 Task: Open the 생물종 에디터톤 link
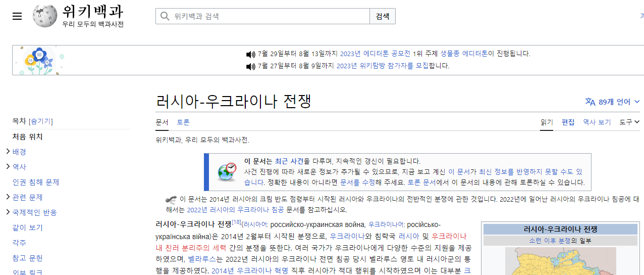[x=464, y=54]
